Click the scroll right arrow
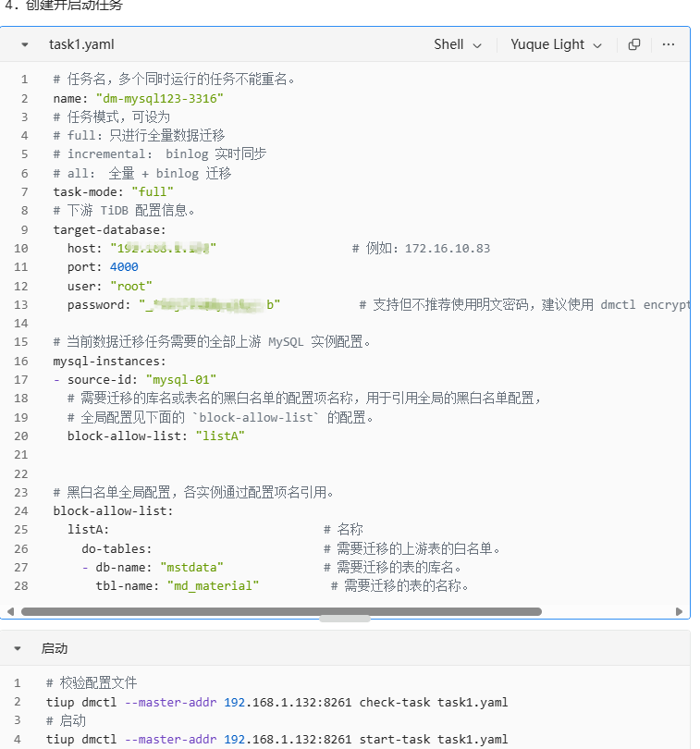The width and height of the screenshot is (700, 749). tap(679, 611)
